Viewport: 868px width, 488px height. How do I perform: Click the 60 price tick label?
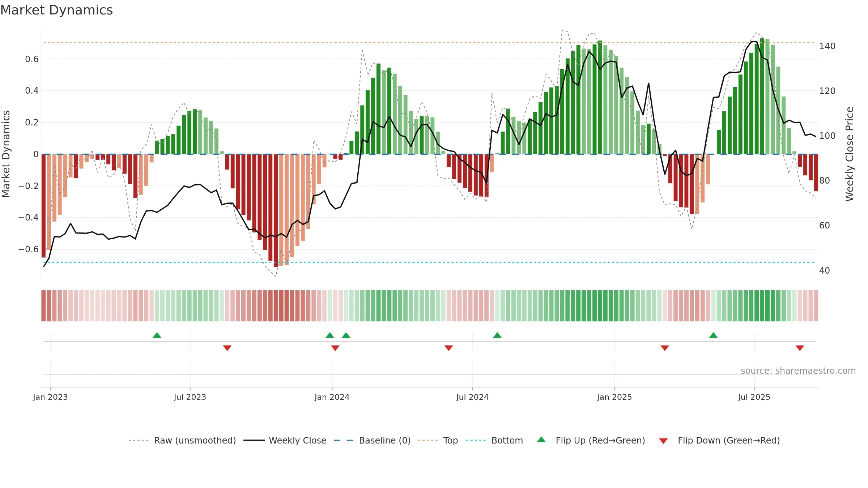point(825,225)
